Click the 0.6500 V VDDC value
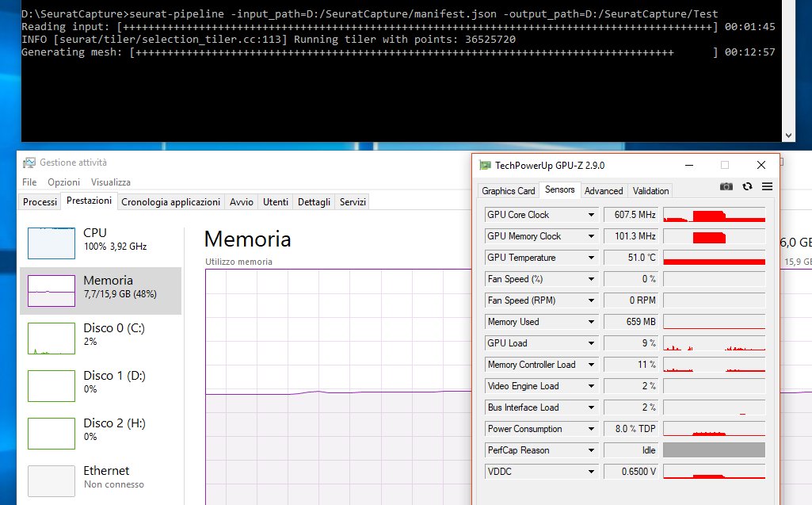 click(631, 472)
